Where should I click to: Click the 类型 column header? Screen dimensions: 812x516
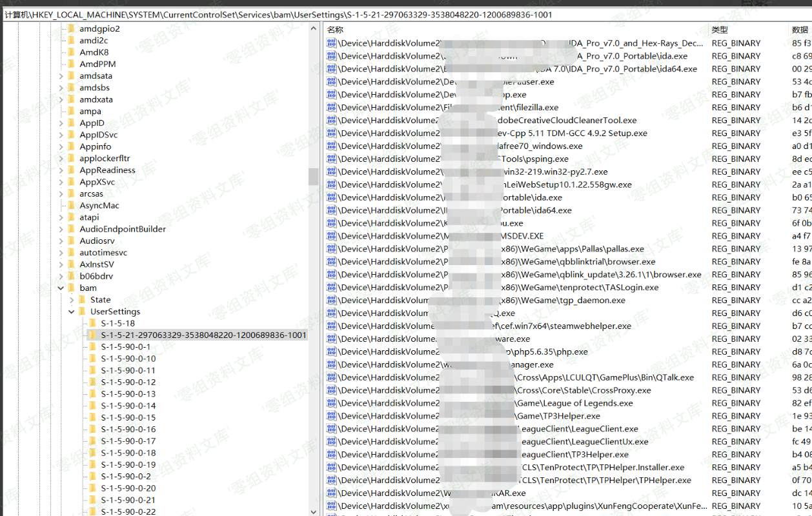coord(720,30)
